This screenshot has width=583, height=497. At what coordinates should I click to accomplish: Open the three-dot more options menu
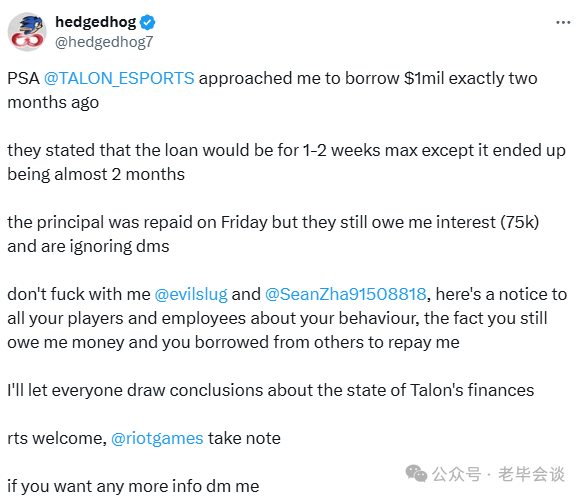563,23
